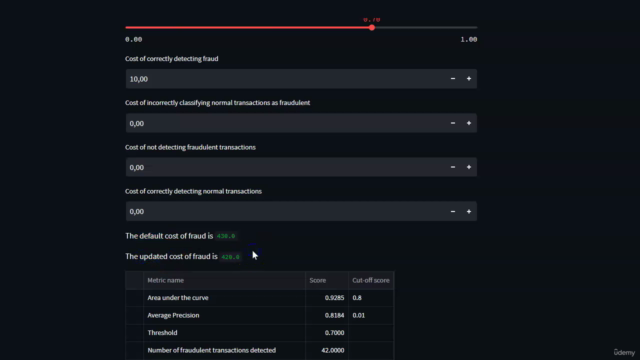Click the default cost of fraud value

point(226,236)
